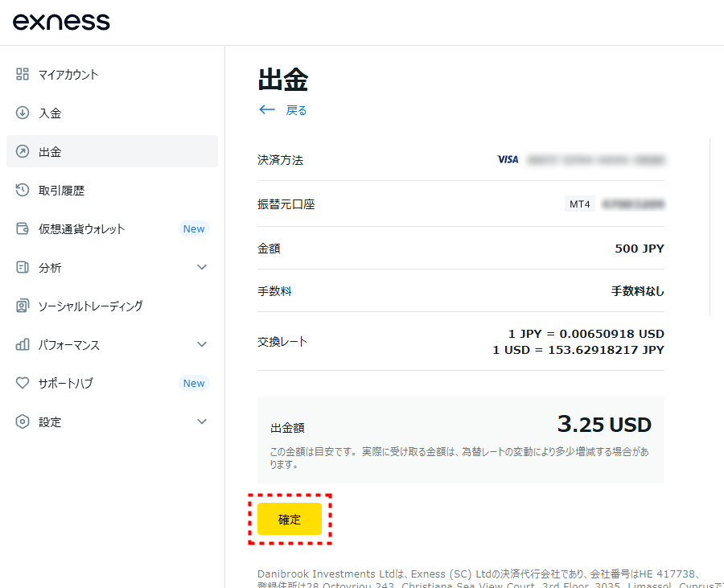This screenshot has width=724, height=588.
Task: Open サポートハブ in the sidebar
Action: pos(112,383)
